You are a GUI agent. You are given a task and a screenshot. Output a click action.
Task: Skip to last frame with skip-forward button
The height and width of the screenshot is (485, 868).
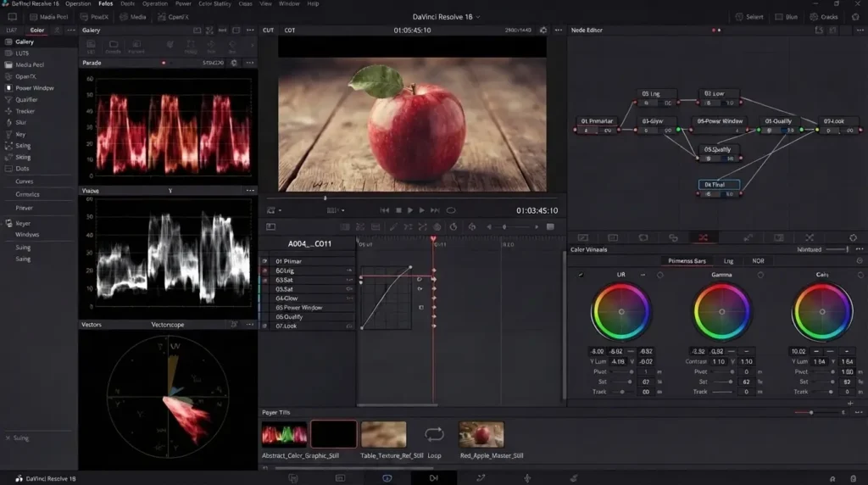coord(435,210)
